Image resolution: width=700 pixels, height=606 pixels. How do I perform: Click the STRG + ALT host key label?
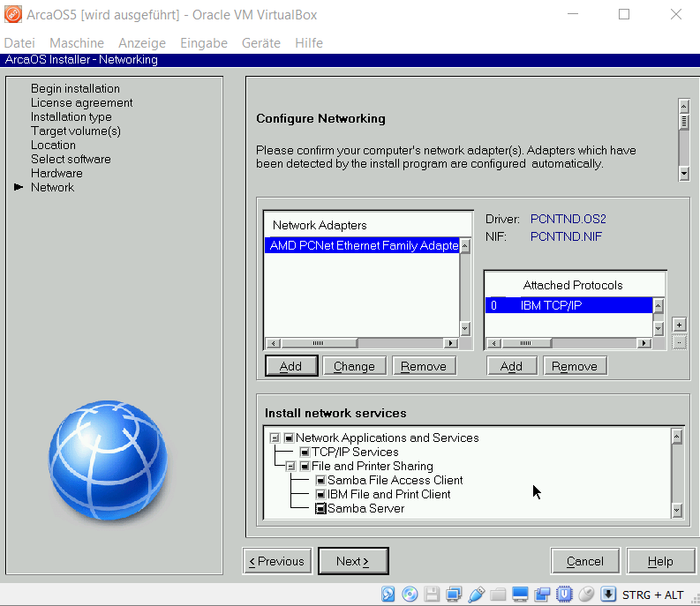[x=652, y=595]
